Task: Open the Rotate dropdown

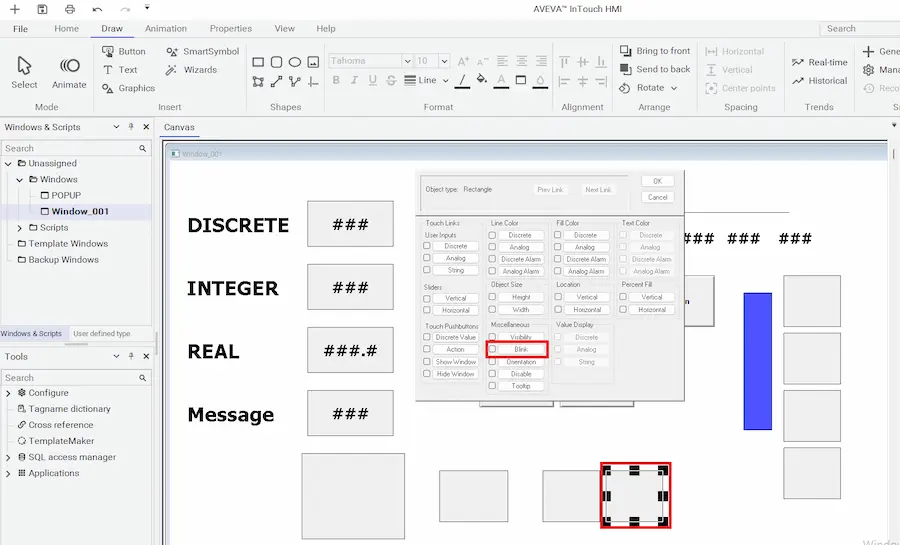Action: pos(674,88)
